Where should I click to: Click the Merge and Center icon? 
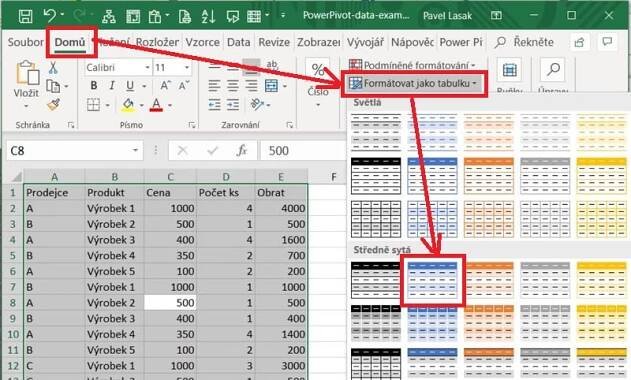(271, 85)
